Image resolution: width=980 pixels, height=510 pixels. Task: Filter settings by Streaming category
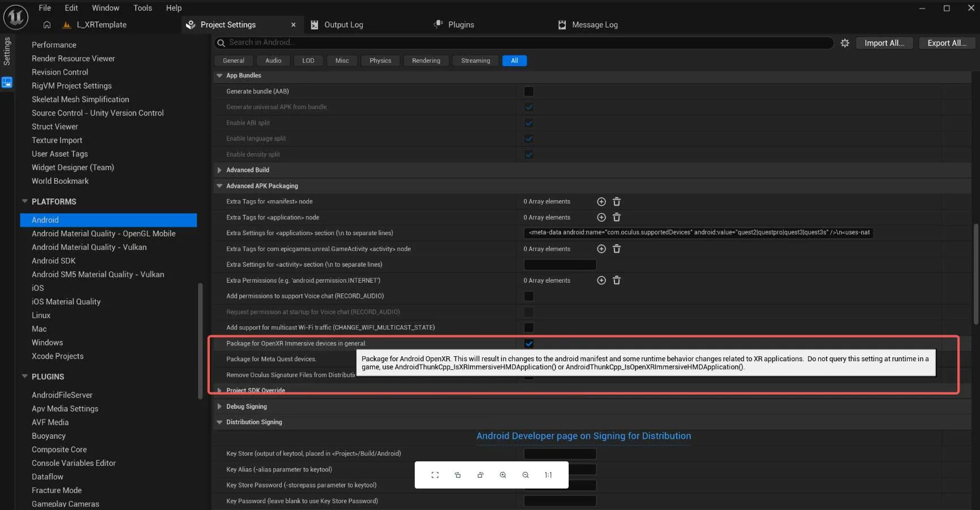(x=475, y=60)
